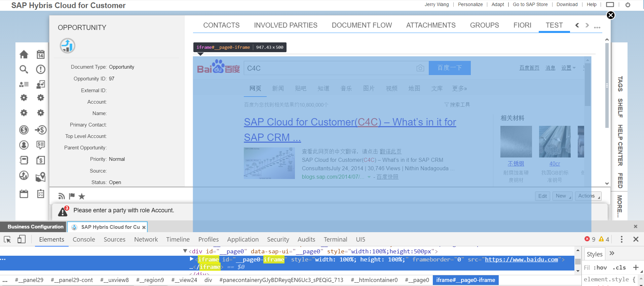
Task: Click the 百度一下 search button
Action: [450, 68]
